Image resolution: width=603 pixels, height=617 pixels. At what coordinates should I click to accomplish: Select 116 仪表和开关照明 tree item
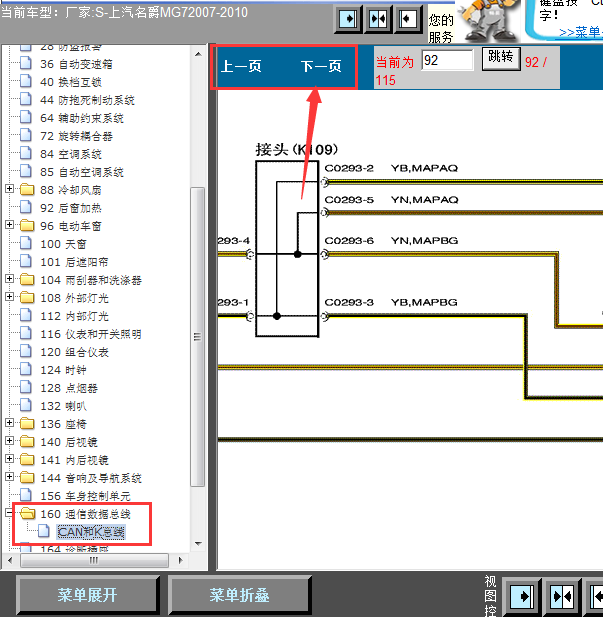point(91,334)
